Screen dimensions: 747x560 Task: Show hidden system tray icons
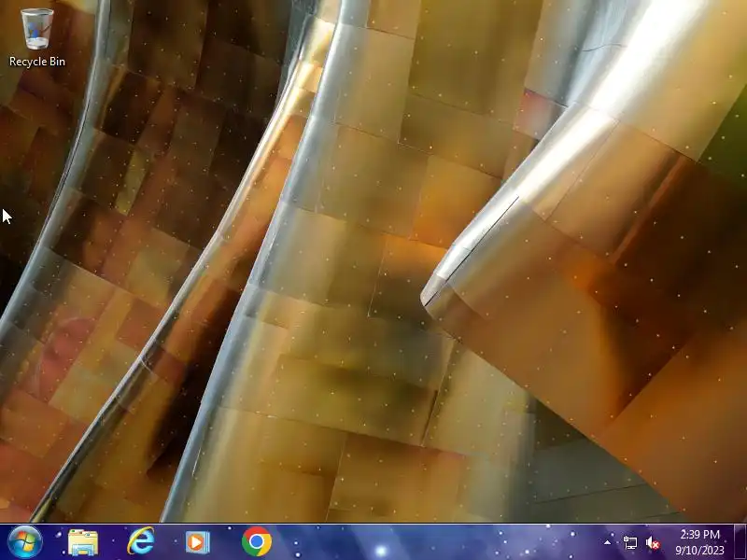coord(608,542)
